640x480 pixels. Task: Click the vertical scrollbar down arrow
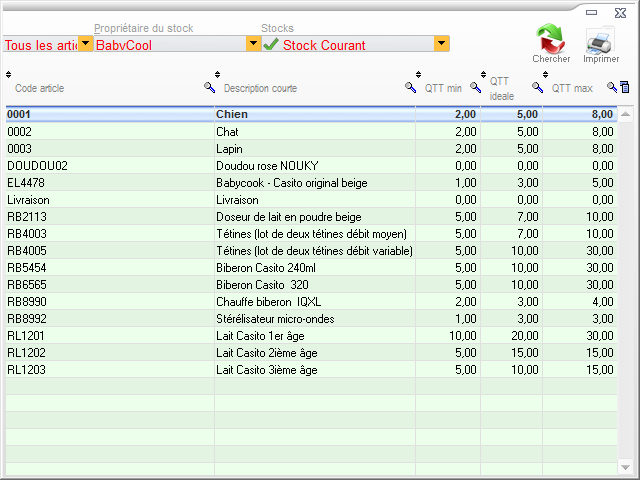(x=626, y=468)
